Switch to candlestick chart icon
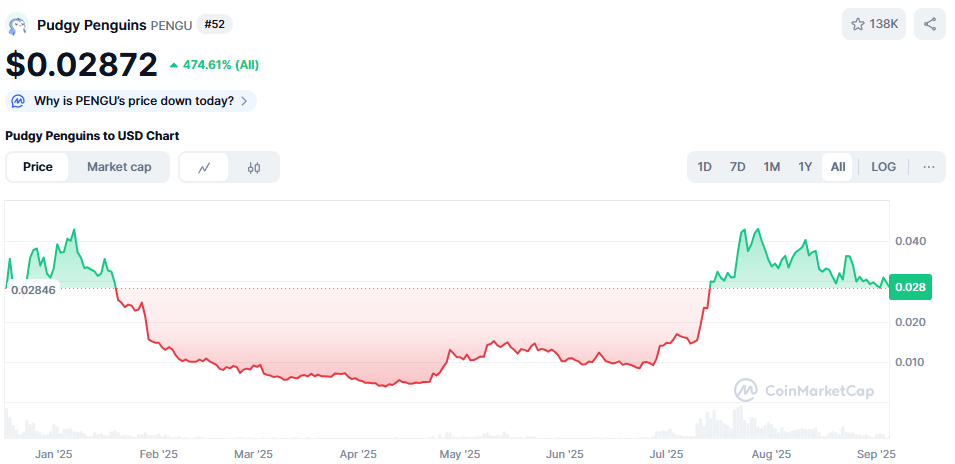955x464 pixels. 254,167
